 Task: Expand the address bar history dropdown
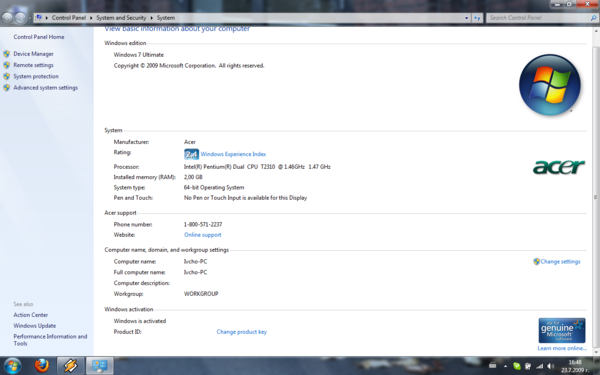[466, 18]
